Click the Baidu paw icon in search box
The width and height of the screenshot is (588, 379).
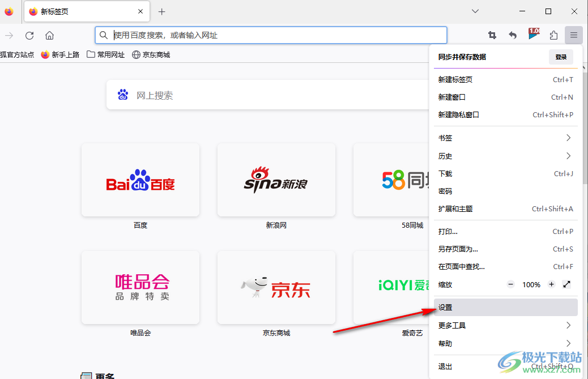(x=123, y=95)
